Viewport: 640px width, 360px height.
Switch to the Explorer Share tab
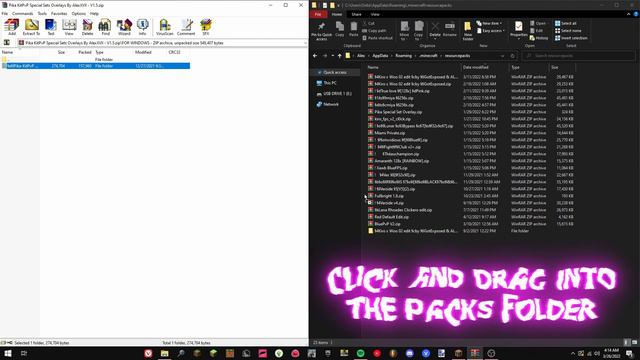pos(356,14)
